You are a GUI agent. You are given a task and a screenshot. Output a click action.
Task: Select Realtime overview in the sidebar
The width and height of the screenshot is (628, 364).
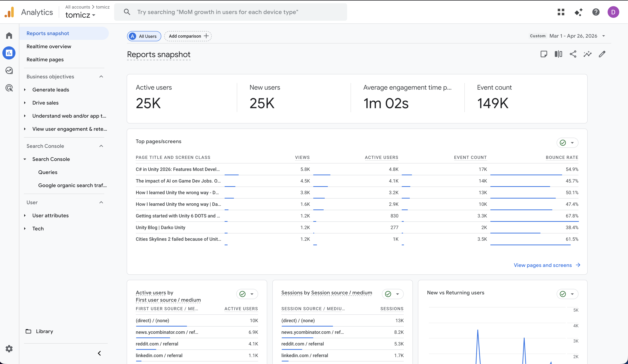tap(49, 46)
